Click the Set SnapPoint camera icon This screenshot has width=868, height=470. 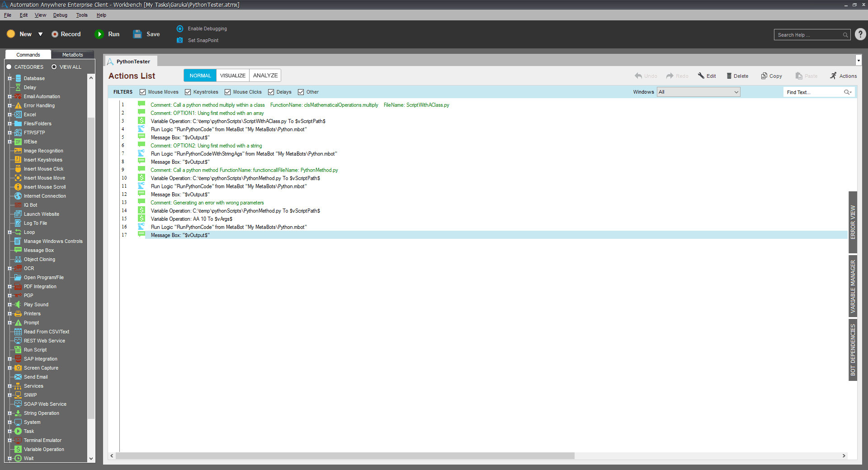pos(180,40)
